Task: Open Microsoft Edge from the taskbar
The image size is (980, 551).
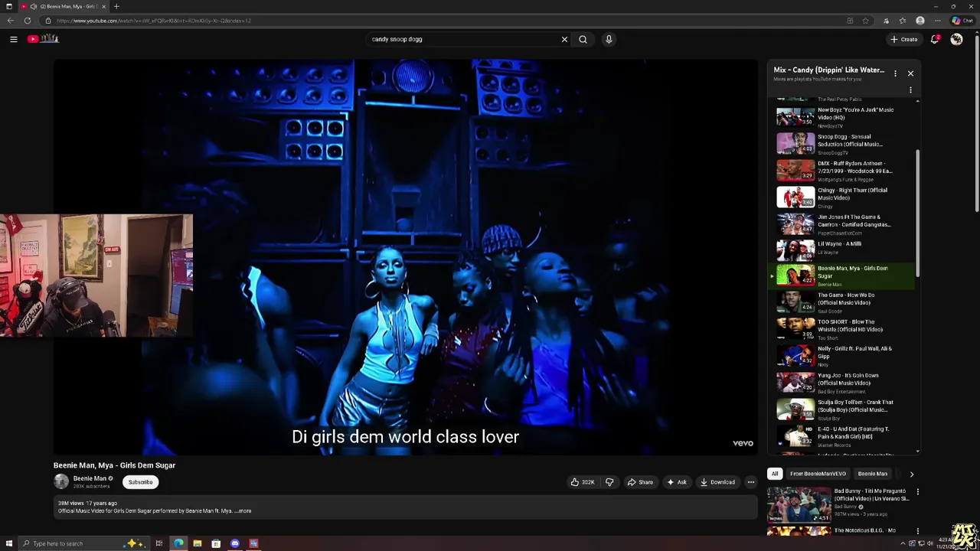Action: pyautogui.click(x=178, y=543)
